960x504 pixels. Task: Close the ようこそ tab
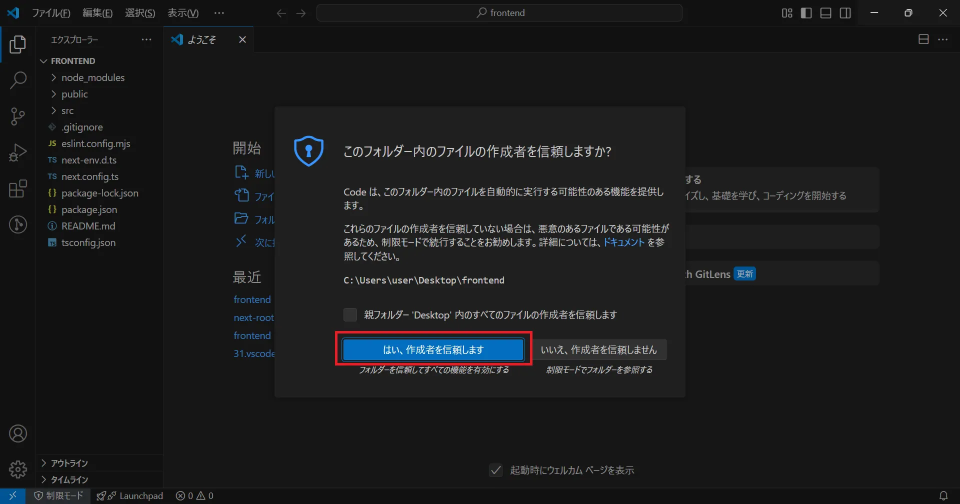[x=242, y=40]
